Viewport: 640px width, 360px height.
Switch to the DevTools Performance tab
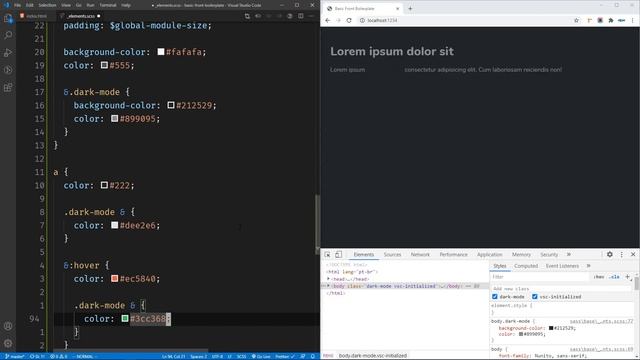[453, 254]
